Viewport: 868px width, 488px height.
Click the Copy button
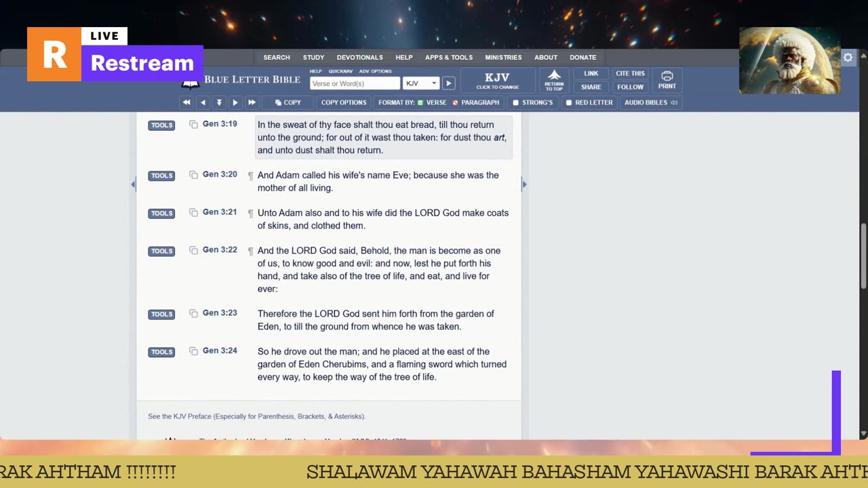pyautogui.click(x=288, y=102)
